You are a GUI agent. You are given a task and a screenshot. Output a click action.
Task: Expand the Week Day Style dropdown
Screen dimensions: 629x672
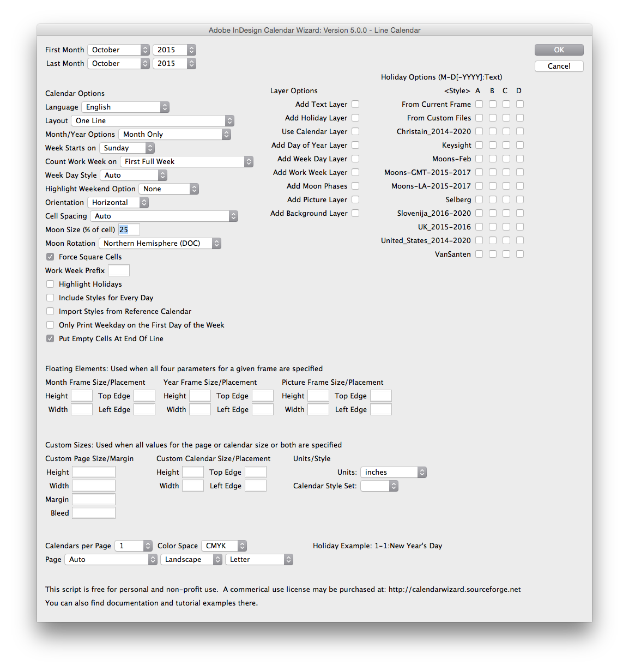[x=134, y=175]
